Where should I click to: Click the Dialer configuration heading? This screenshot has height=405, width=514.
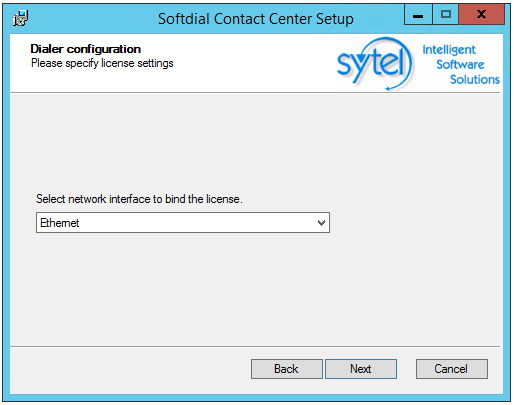click(x=86, y=49)
